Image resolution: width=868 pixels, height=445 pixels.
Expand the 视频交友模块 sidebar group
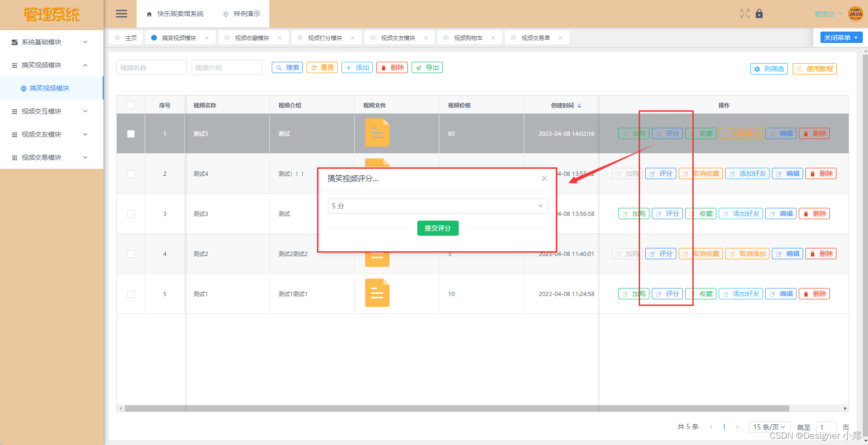click(x=51, y=134)
